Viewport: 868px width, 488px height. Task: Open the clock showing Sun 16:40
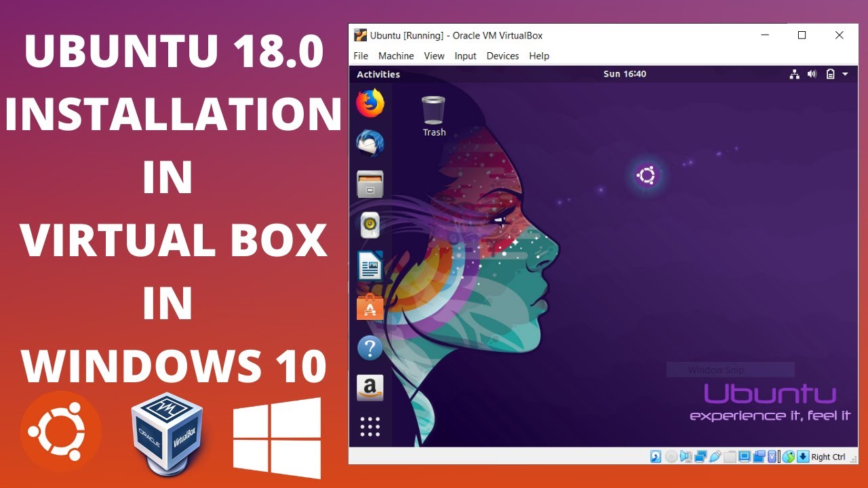(625, 74)
